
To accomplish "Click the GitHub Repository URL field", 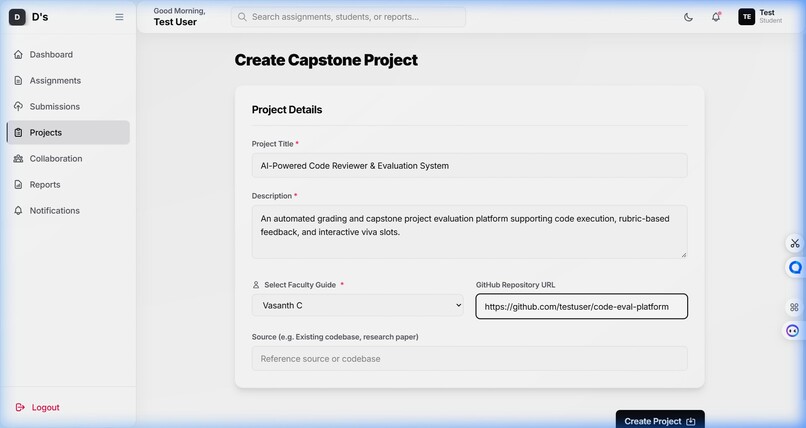I will pyautogui.click(x=581, y=306).
